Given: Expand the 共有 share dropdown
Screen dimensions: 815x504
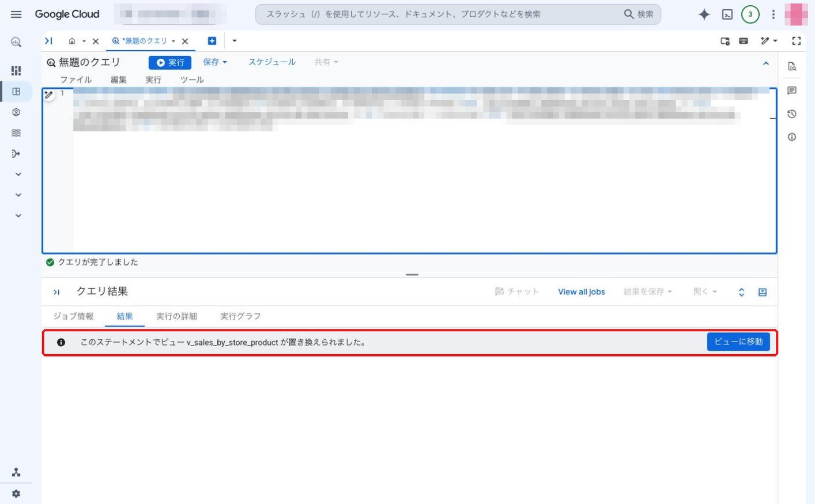Looking at the screenshot, I should [x=326, y=62].
